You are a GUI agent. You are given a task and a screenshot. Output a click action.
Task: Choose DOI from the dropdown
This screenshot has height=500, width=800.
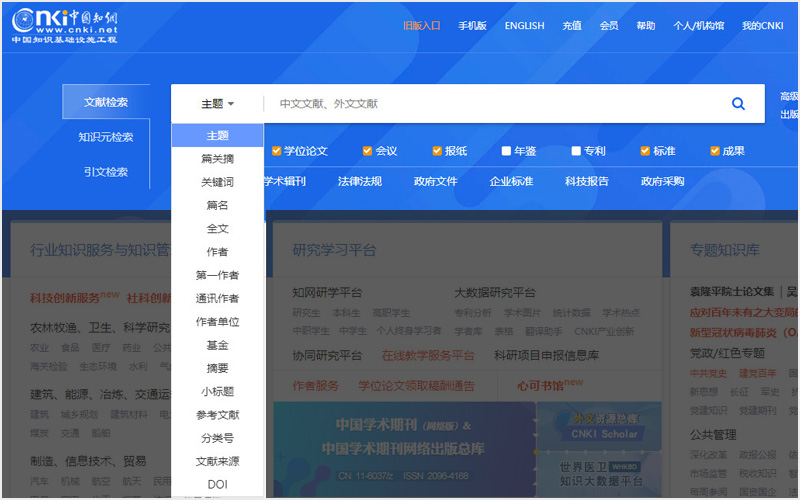[217, 484]
